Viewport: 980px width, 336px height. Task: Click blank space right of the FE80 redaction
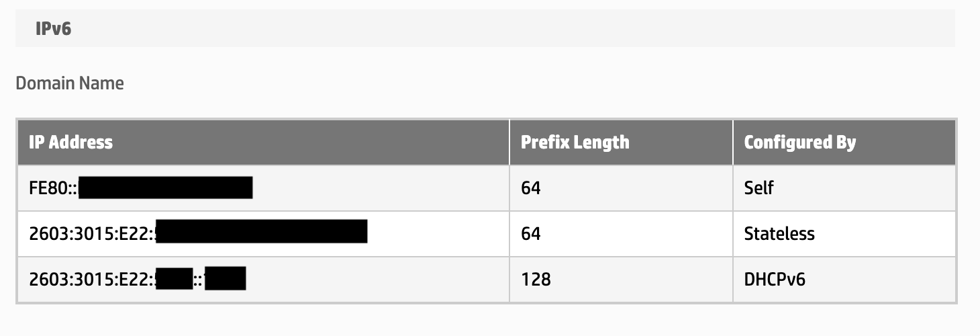(x=376, y=187)
